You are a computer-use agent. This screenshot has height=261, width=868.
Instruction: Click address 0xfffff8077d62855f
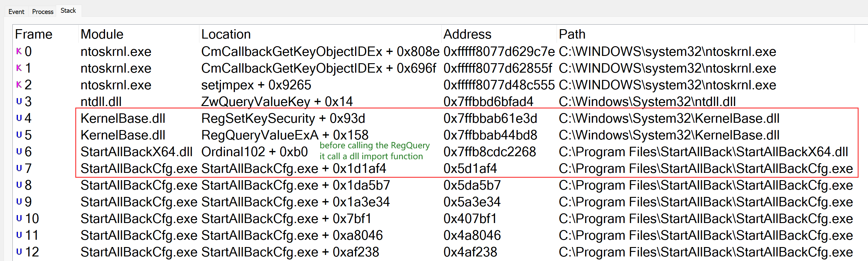point(498,68)
